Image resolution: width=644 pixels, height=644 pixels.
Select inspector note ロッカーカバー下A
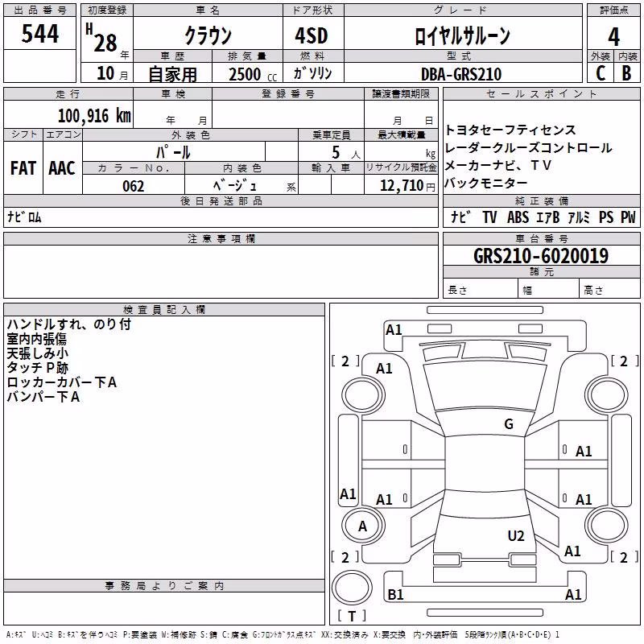coord(62,382)
